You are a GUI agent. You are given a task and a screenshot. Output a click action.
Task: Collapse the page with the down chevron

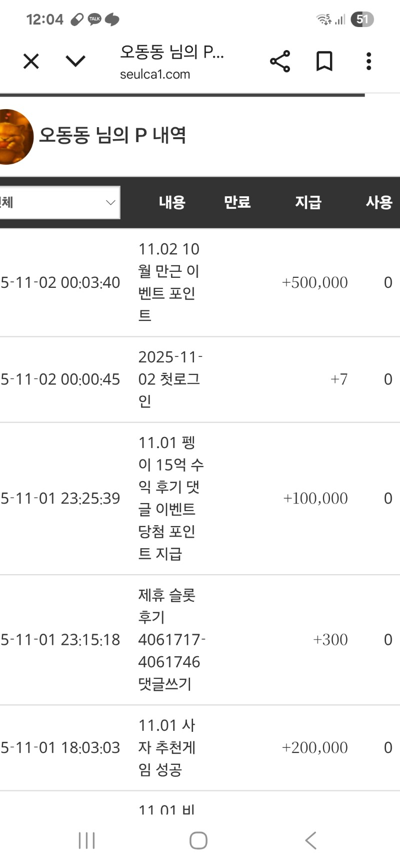pos(74,61)
